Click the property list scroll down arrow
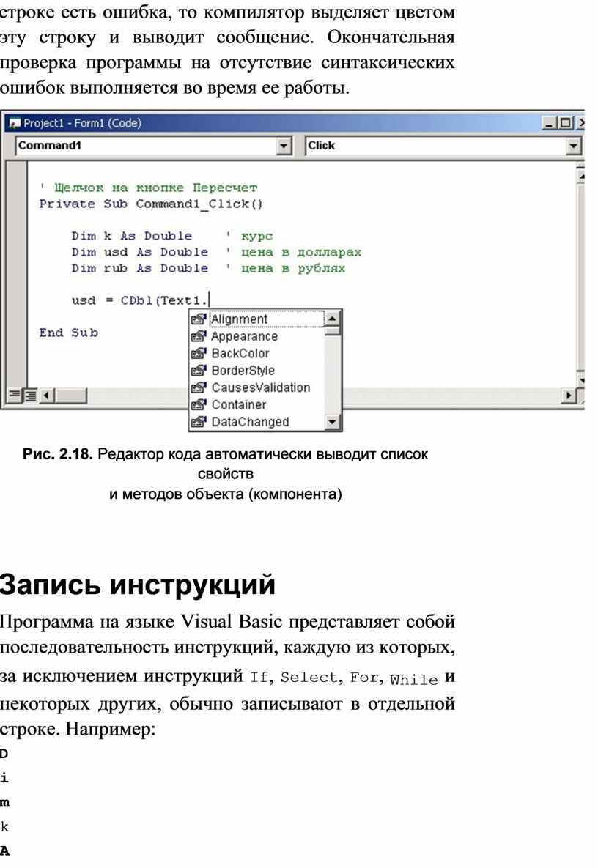 pyautogui.click(x=332, y=423)
